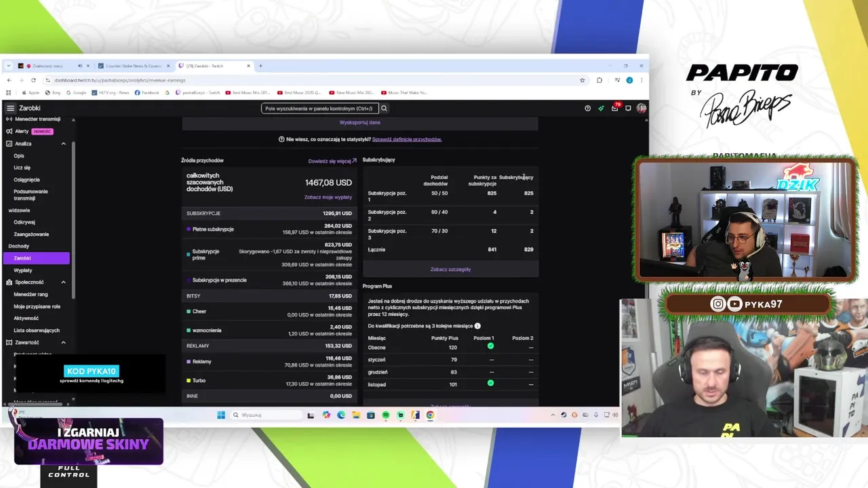Open the whispers chat bubble icon

628,108
